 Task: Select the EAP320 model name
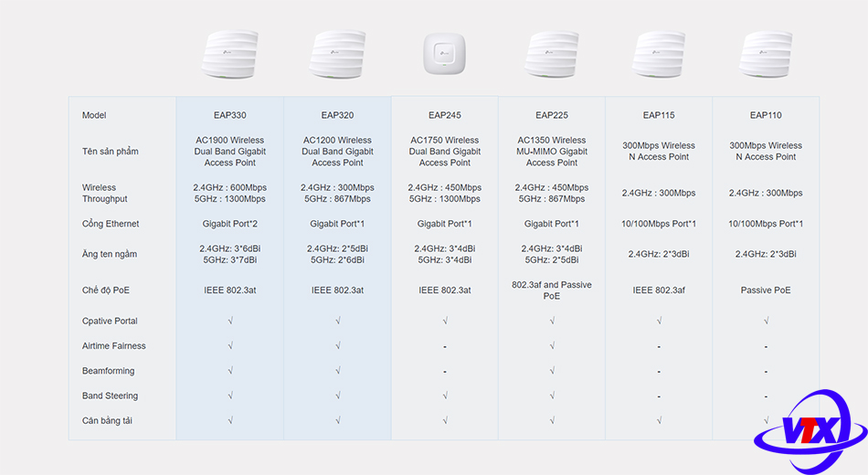click(337, 115)
